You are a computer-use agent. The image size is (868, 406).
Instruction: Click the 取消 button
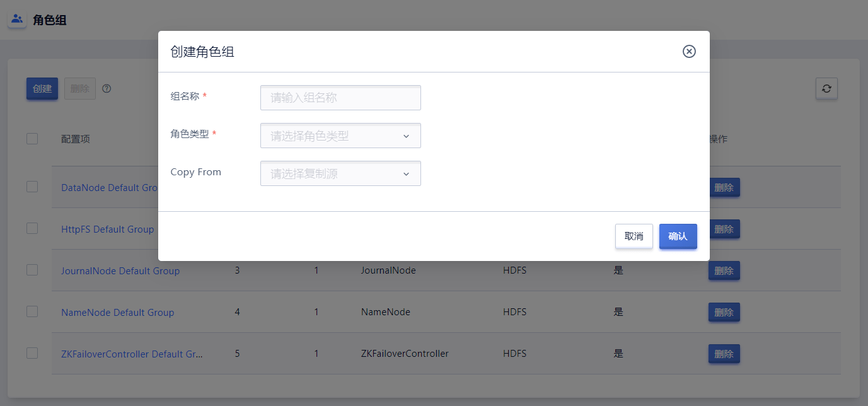tap(634, 236)
